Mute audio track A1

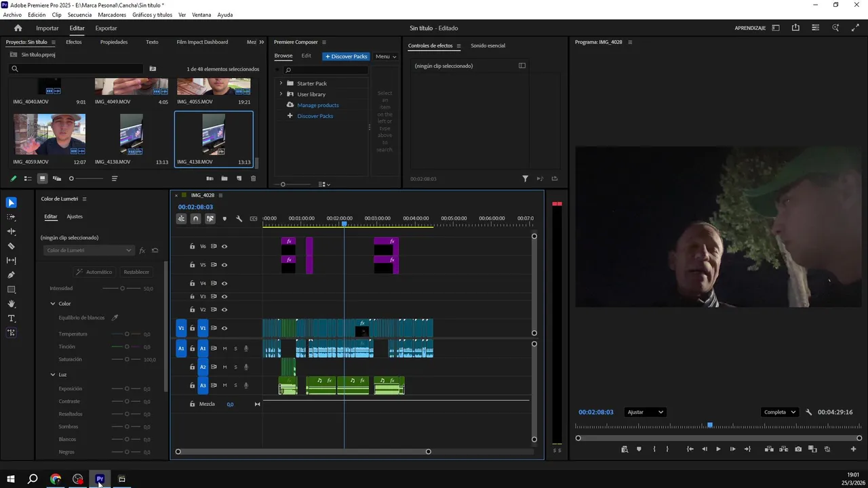224,348
